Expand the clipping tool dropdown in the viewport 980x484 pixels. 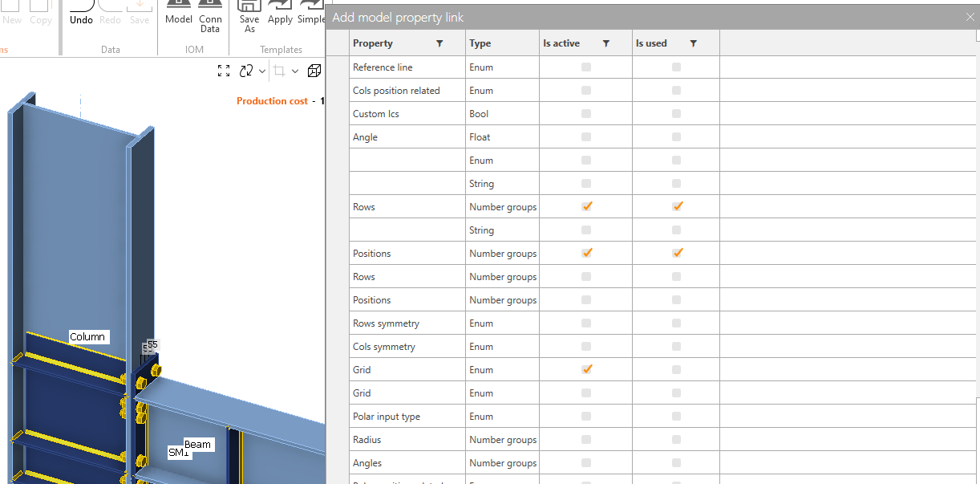tap(294, 71)
